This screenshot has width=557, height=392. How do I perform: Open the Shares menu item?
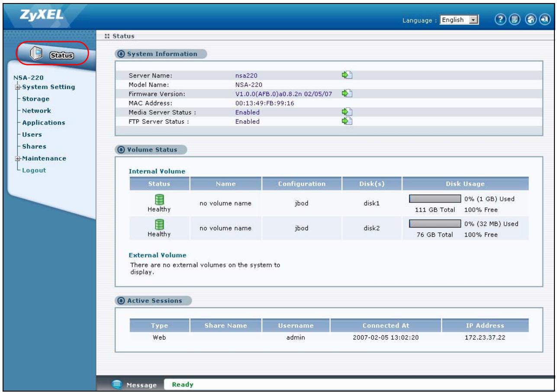point(34,146)
